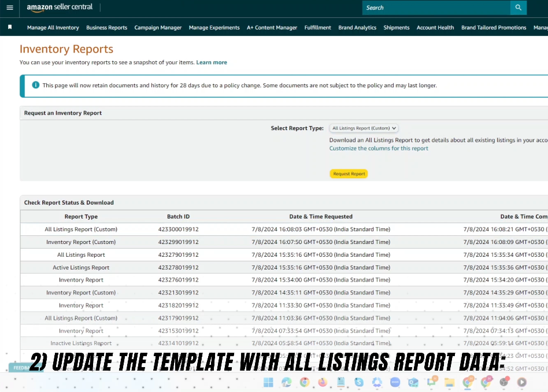Viewport: 548px width, 392px height.
Task: Click completed time 7/8/2024 15:35:36
Action: (x=505, y=267)
